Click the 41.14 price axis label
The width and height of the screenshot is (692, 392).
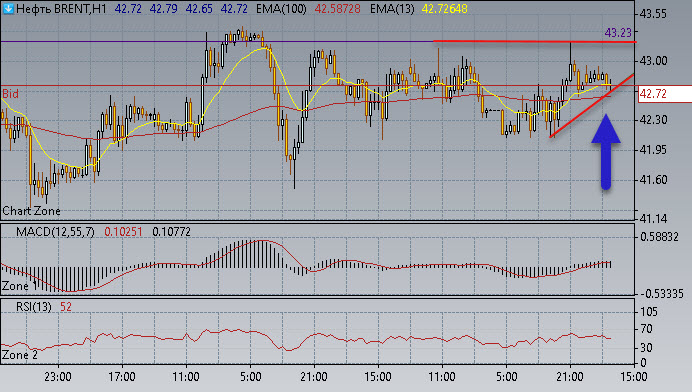(653, 219)
